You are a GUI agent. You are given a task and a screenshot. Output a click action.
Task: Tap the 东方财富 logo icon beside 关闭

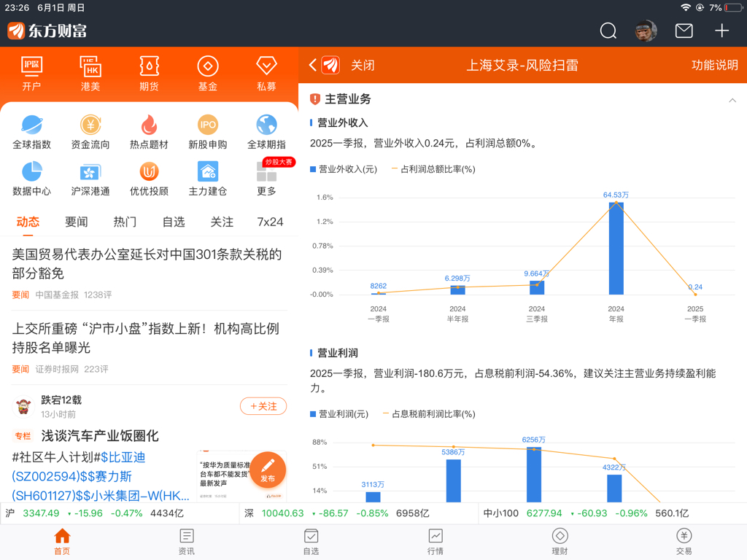coord(330,65)
